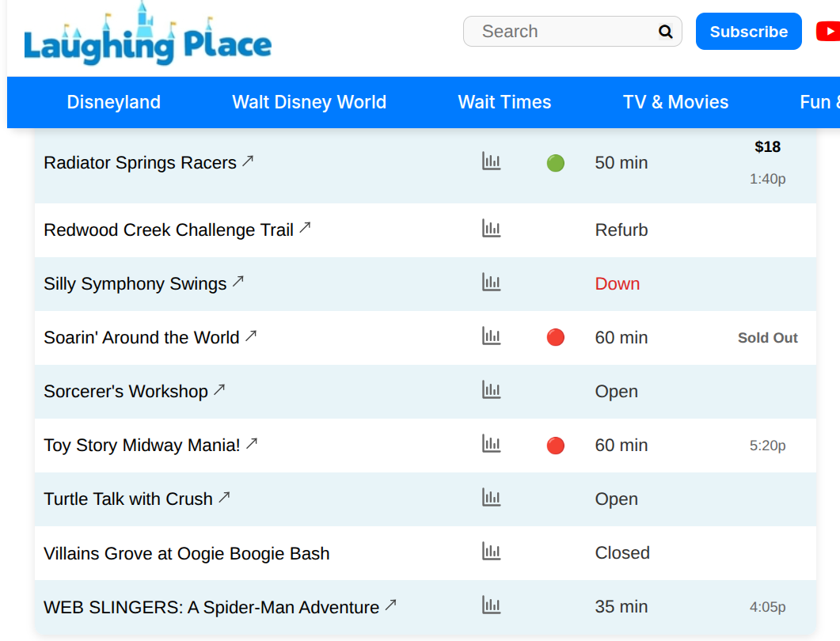Screen dimensions: 840x641
Task: Click chart icon for Turtle Talk with Crush
Action: pyautogui.click(x=492, y=498)
